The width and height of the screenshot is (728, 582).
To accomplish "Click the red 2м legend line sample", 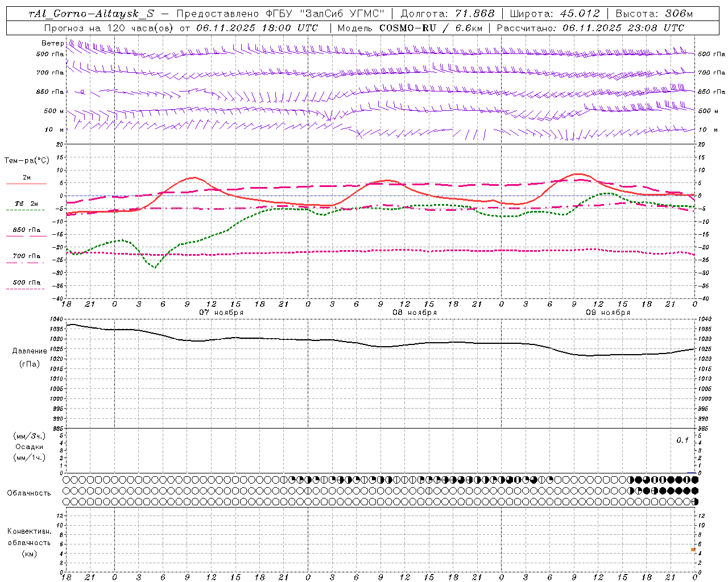I will tap(26, 184).
